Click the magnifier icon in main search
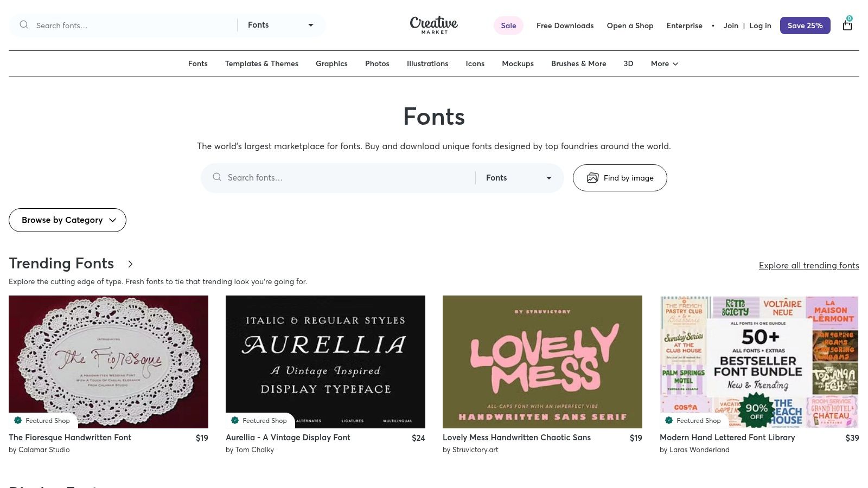This screenshot has height=488, width=868. pos(217,177)
